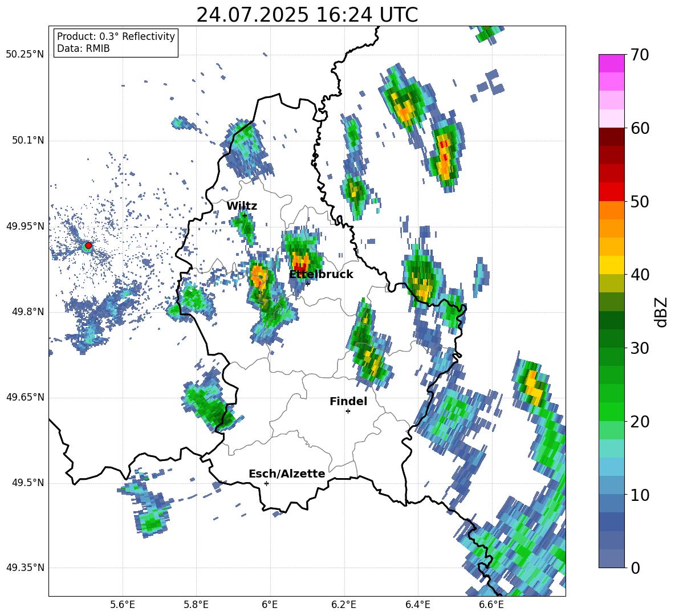This screenshot has width=675, height=616.
Task: Click the Findel city label
Action: 348,402
